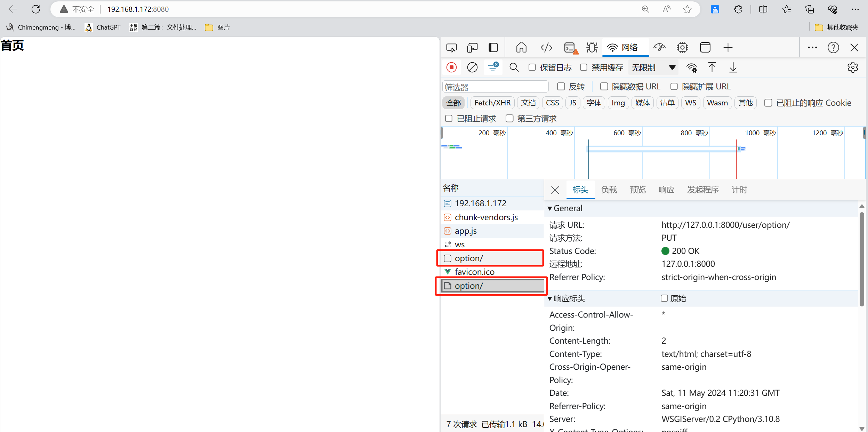Go back to the previous page

(x=13, y=9)
